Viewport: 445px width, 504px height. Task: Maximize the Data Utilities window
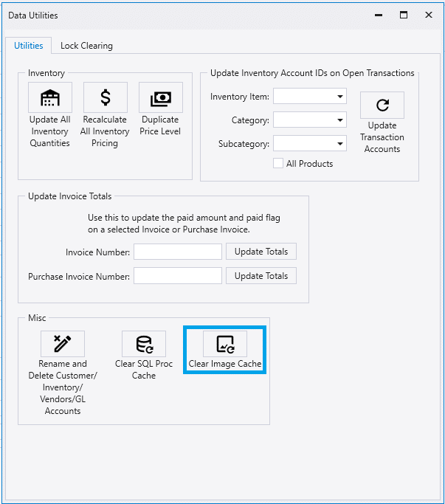(x=404, y=15)
